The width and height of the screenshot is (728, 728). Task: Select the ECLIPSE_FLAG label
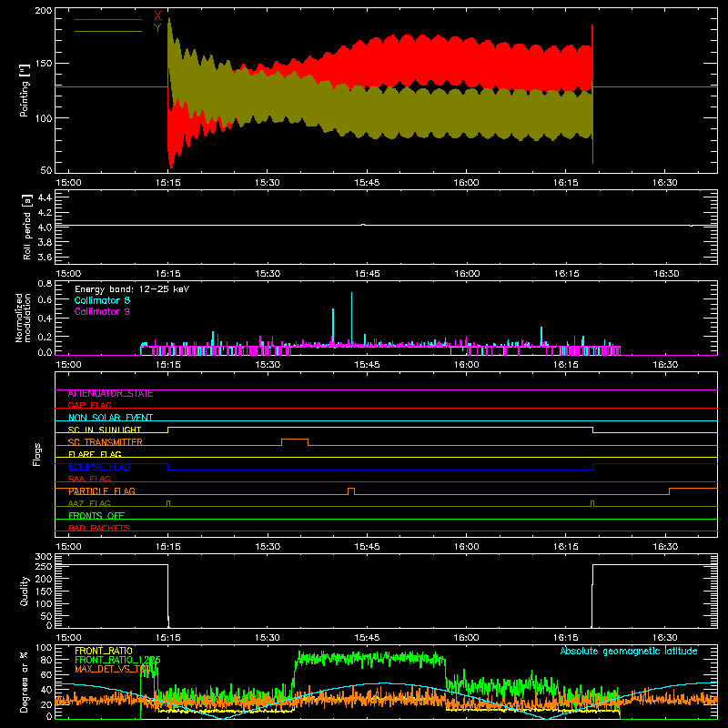click(x=99, y=467)
